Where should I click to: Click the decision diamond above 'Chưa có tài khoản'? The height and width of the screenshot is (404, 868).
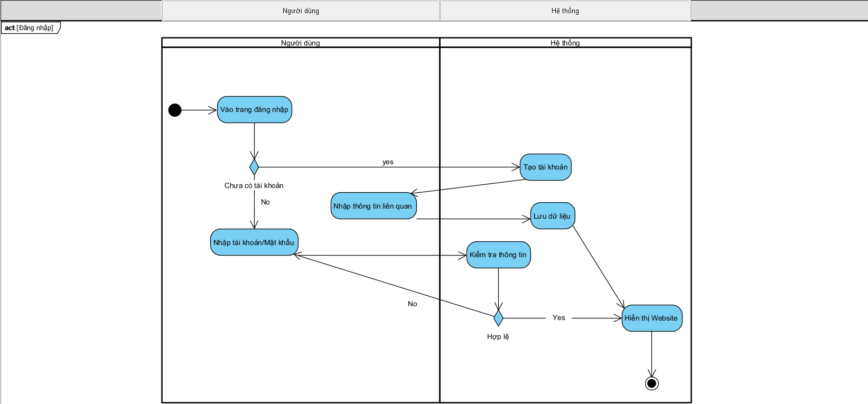pos(254,167)
